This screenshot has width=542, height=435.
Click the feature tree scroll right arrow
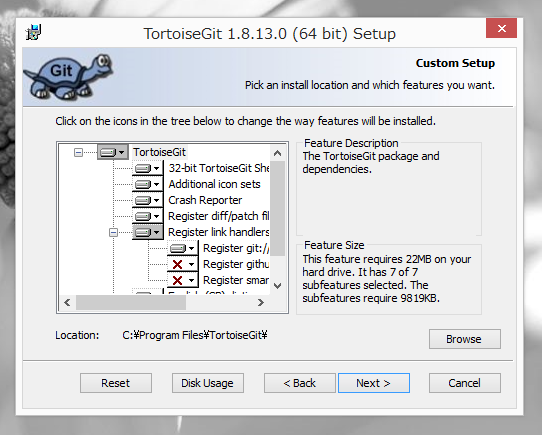pos(261,303)
